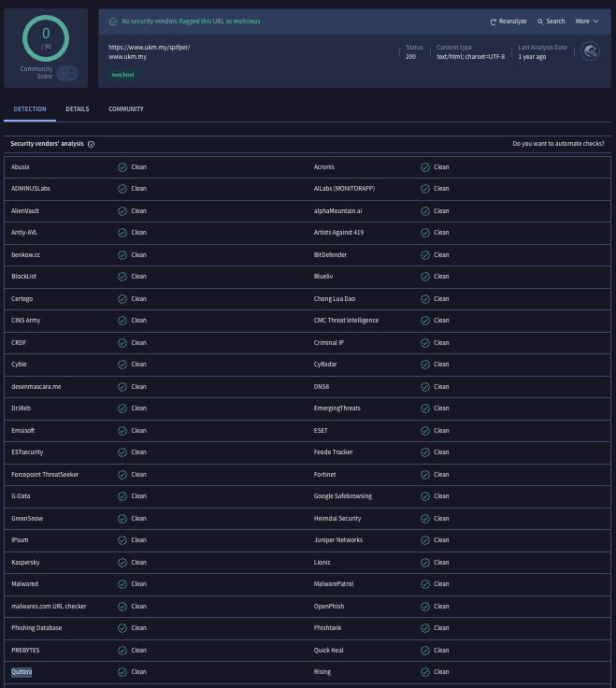This screenshot has width=616, height=688.
Task: Click the desenmascara.me vendor name
Action: (36, 387)
